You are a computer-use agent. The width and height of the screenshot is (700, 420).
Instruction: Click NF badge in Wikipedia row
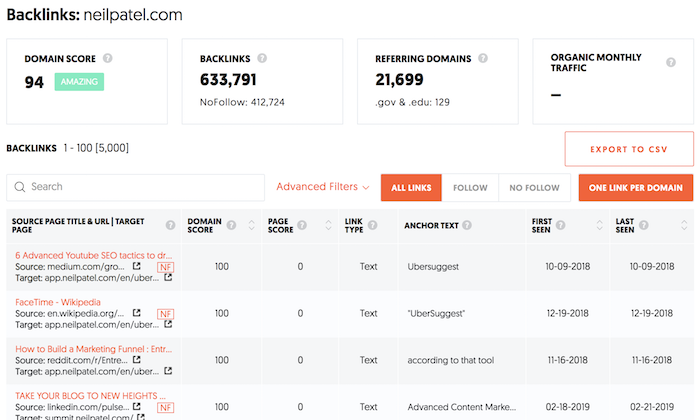click(x=166, y=314)
